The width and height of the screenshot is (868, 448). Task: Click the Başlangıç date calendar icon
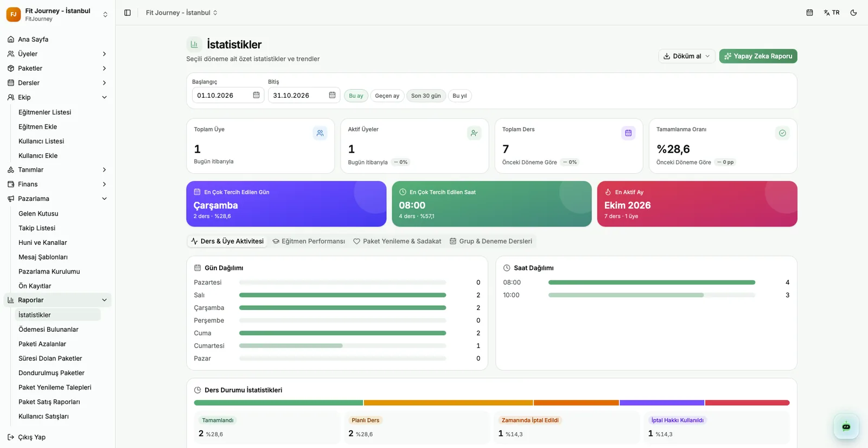[x=256, y=95]
